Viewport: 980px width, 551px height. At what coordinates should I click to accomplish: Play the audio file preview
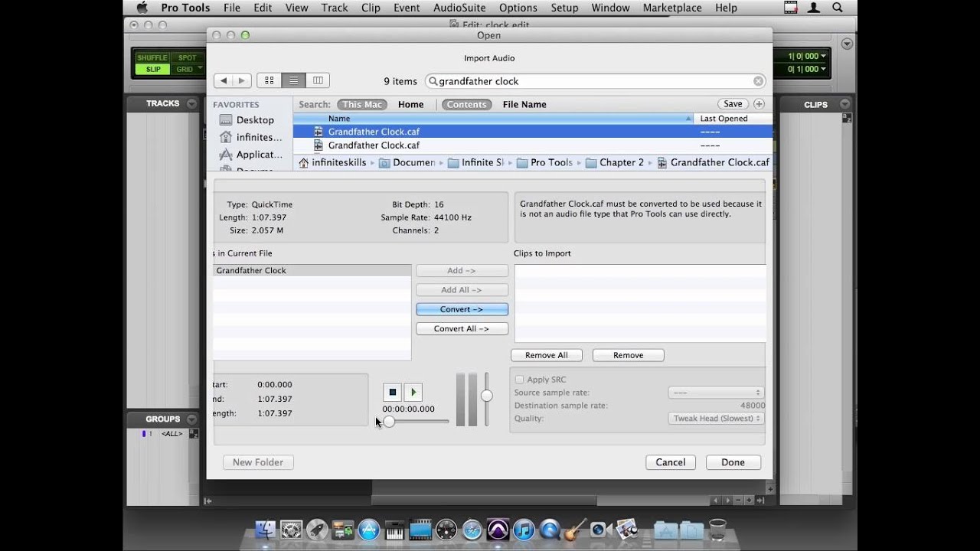coord(413,392)
